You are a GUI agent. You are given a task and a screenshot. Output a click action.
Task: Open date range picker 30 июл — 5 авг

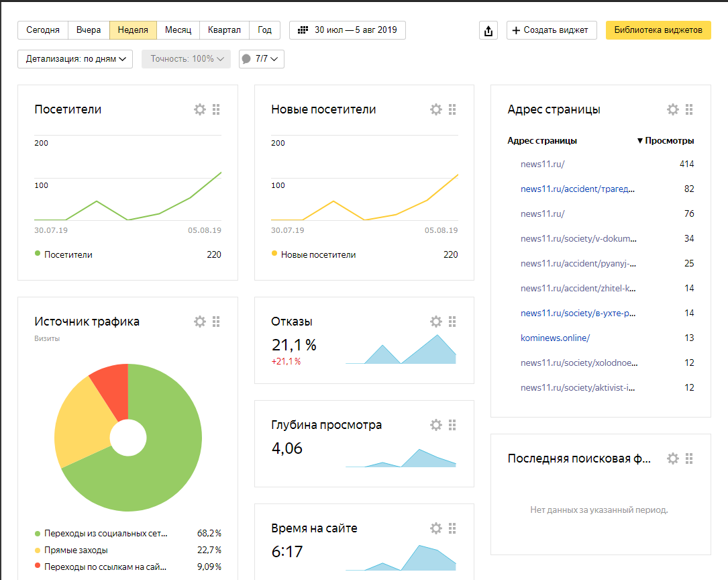pyautogui.click(x=348, y=30)
